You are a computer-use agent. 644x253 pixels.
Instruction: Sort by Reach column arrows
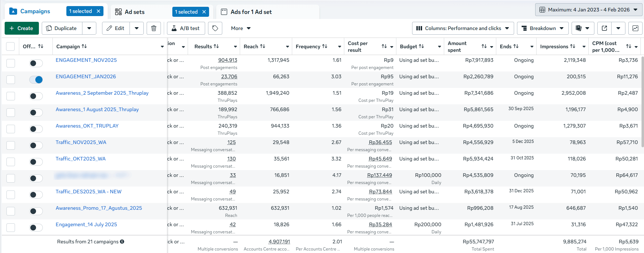click(x=263, y=46)
